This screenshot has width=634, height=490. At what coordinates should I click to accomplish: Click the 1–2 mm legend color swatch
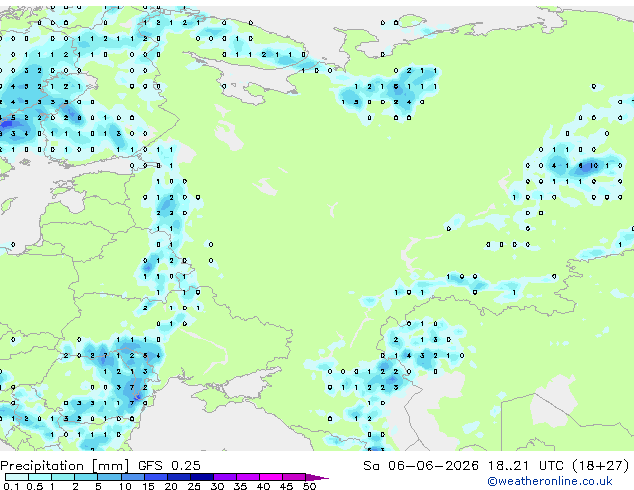click(63, 477)
